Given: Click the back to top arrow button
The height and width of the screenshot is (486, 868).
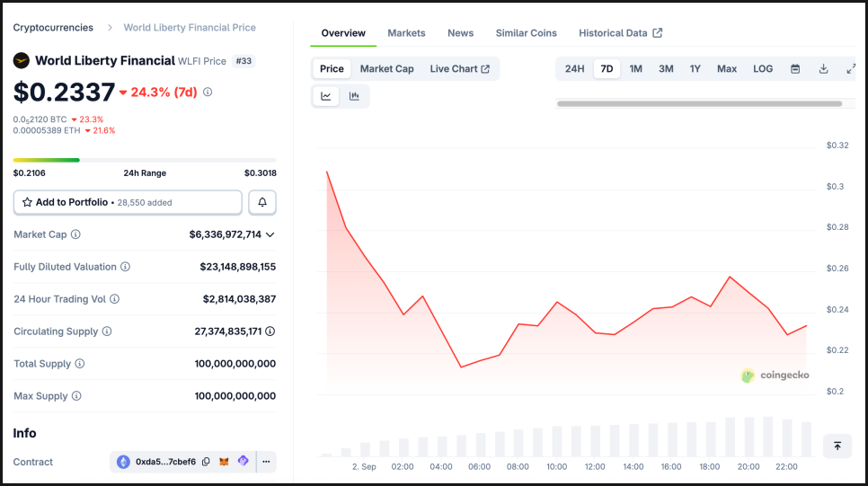Looking at the screenshot, I should pos(837,446).
